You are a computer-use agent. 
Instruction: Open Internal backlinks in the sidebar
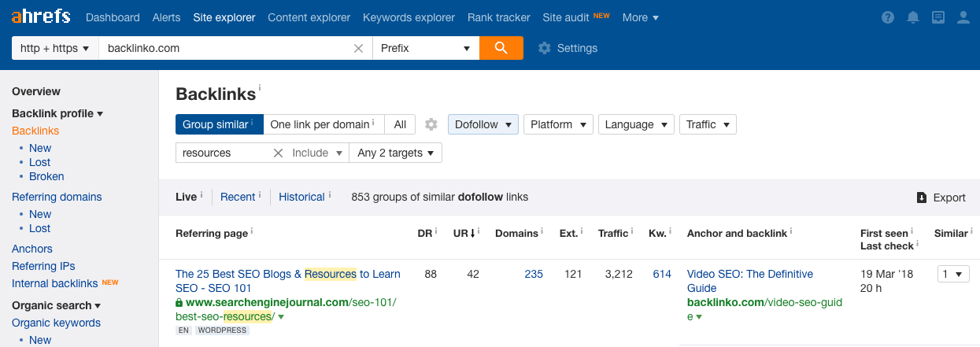55,283
